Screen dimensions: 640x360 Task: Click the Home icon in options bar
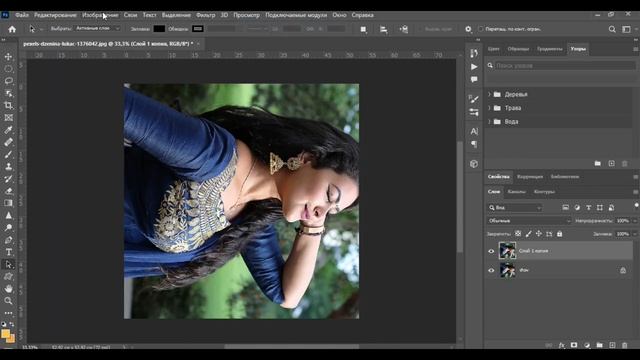[12, 29]
